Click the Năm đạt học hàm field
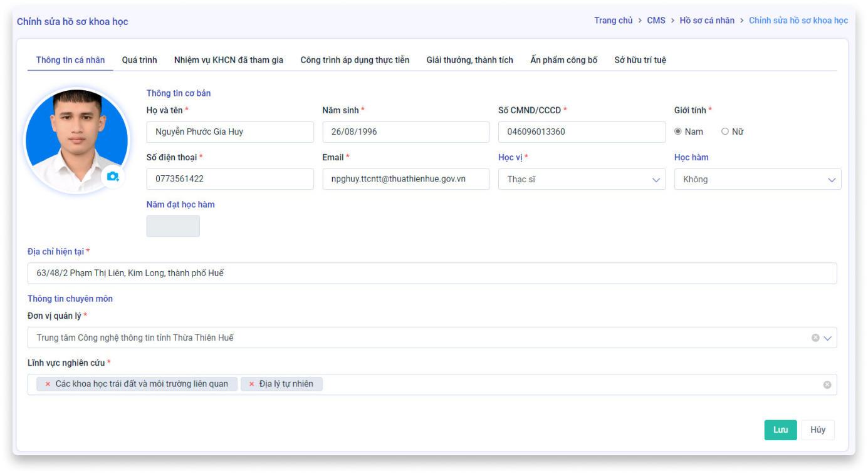Screen dimensions: 868x474 (x=173, y=226)
